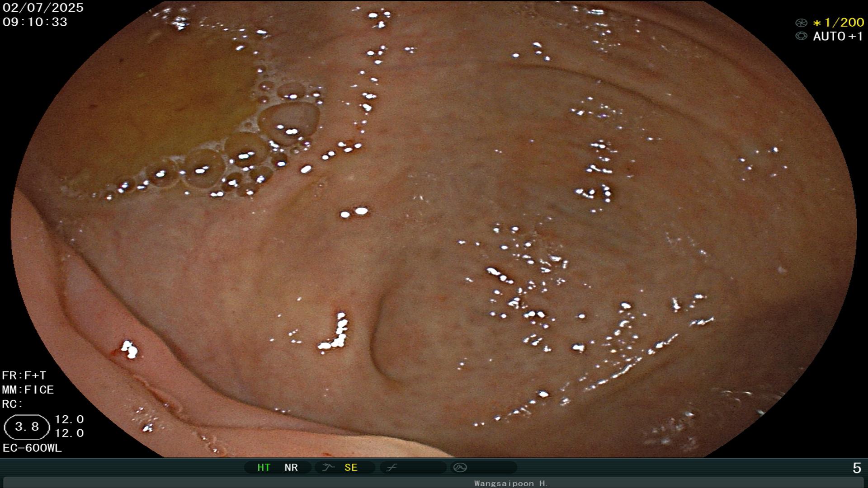The image size is (868, 488).
Task: Select the NR noise reduction indicator
Action: pos(291,467)
